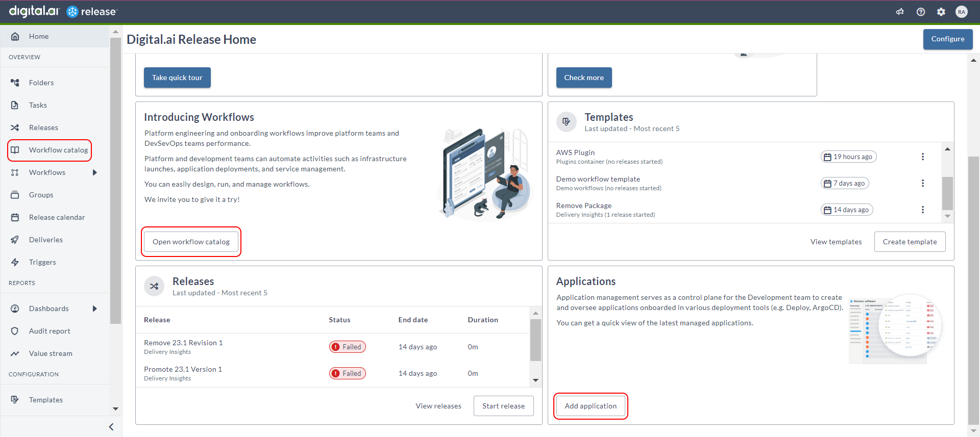The width and height of the screenshot is (980, 437).
Task: Open the announcements megaphone icon
Action: (900, 12)
